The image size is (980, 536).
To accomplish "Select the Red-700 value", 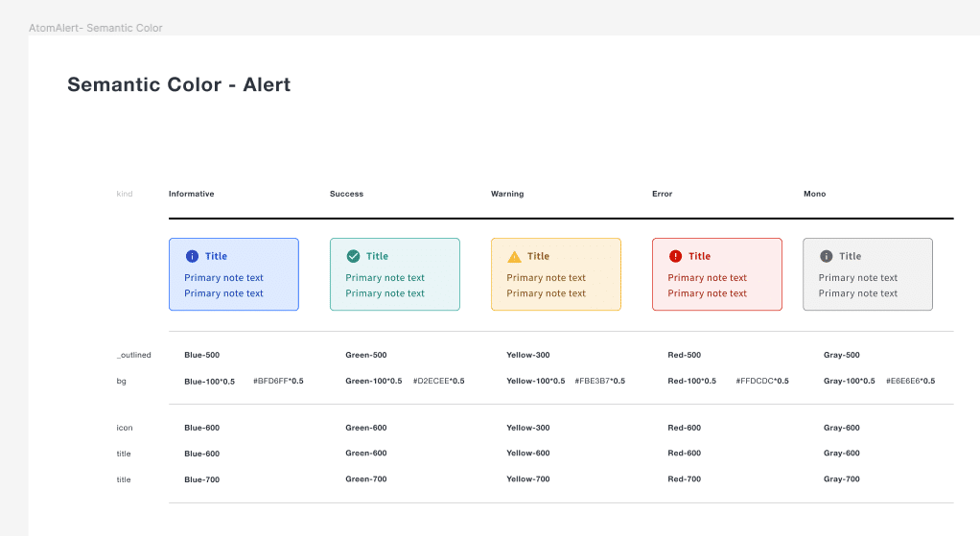I will [685, 479].
